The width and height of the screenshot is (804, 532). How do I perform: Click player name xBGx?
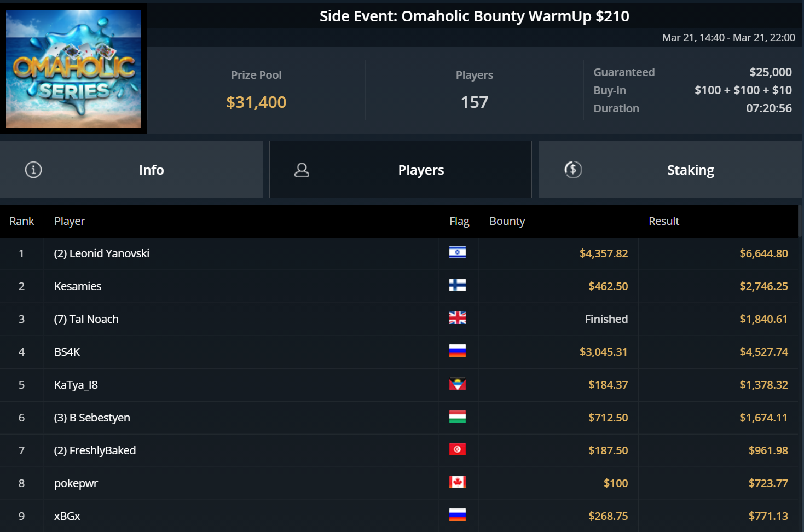pos(67,516)
